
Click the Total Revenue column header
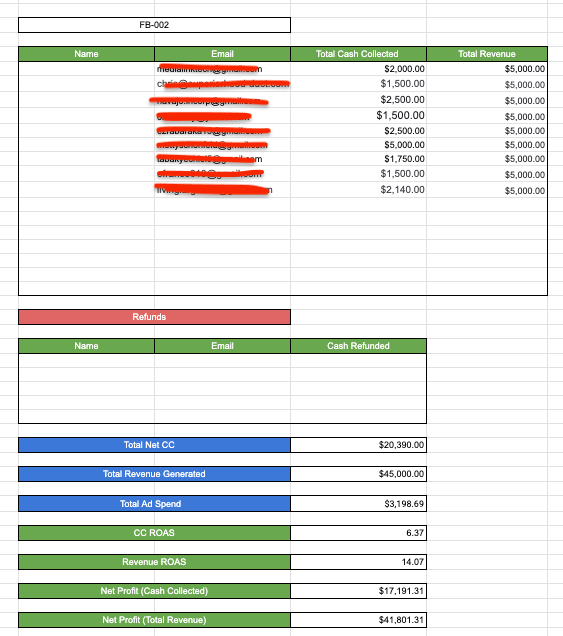point(487,54)
